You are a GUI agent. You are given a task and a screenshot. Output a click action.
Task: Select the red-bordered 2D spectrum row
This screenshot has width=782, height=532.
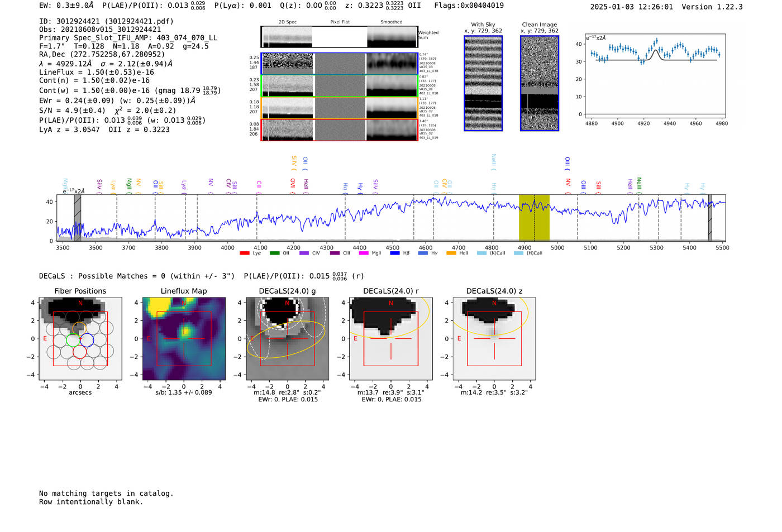(340, 130)
